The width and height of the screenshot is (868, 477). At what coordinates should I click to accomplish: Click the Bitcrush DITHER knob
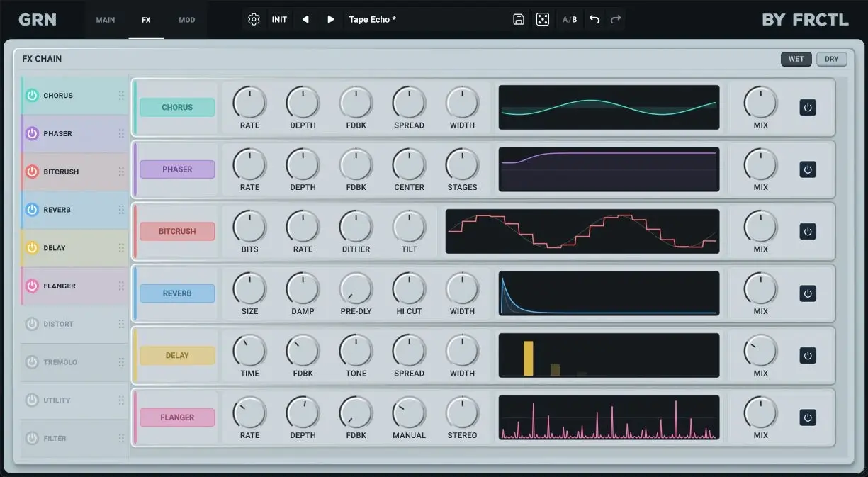(x=356, y=227)
